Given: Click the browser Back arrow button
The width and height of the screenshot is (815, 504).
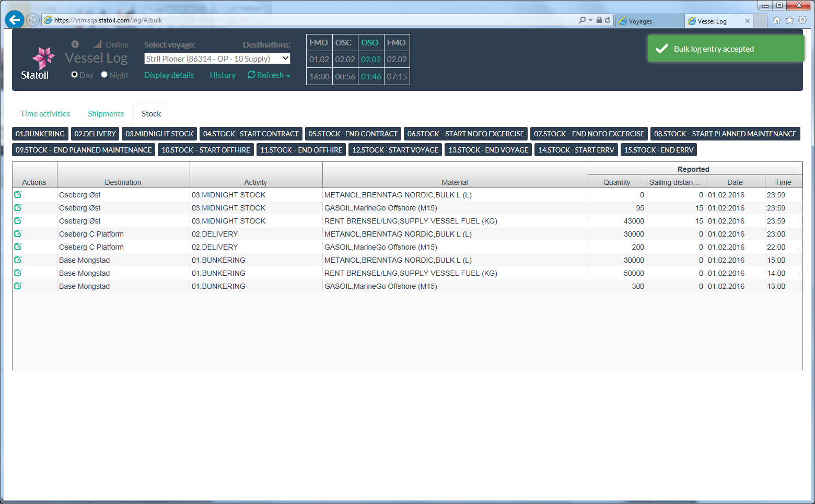Looking at the screenshot, I should point(15,19).
